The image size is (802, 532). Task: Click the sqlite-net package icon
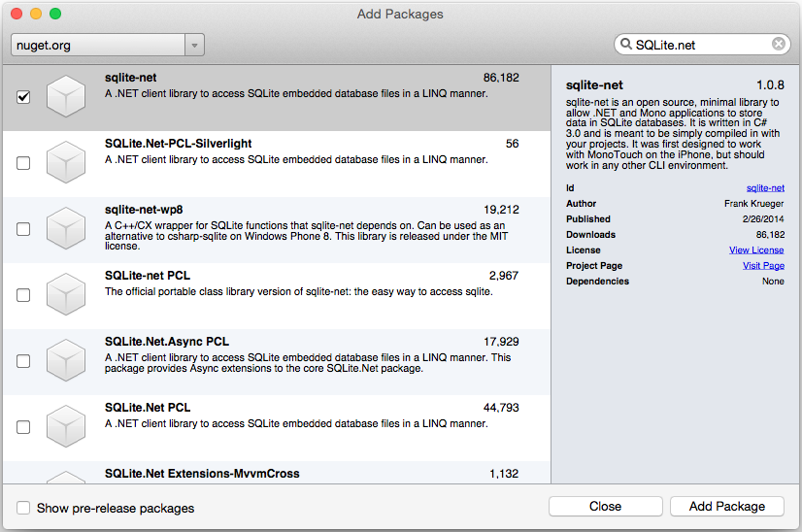(67, 96)
